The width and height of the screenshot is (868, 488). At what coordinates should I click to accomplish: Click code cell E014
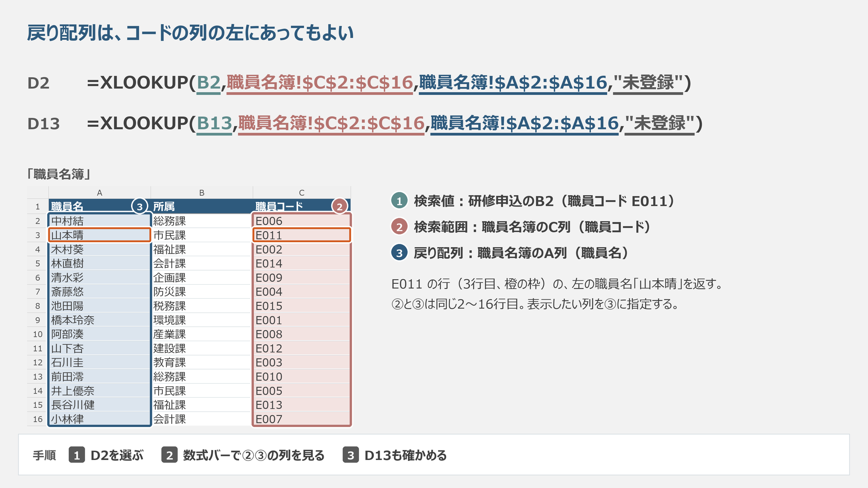[302, 263]
